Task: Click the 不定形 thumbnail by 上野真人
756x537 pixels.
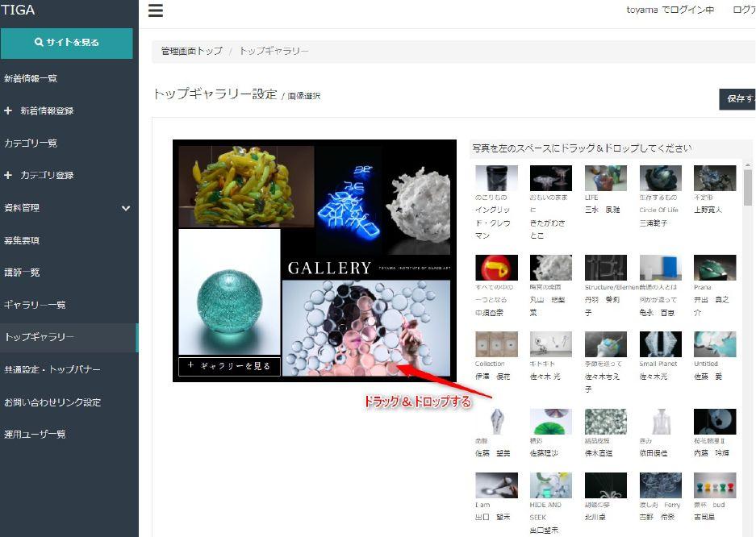Action: coord(715,178)
